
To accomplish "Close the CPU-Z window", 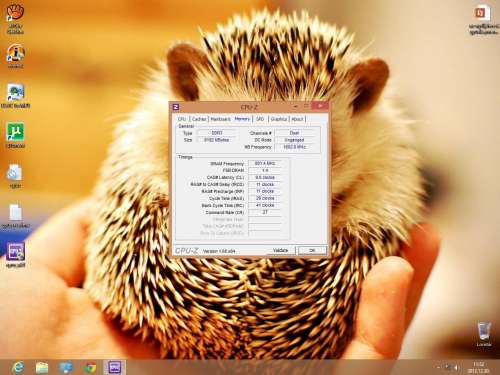I will coord(320,106).
